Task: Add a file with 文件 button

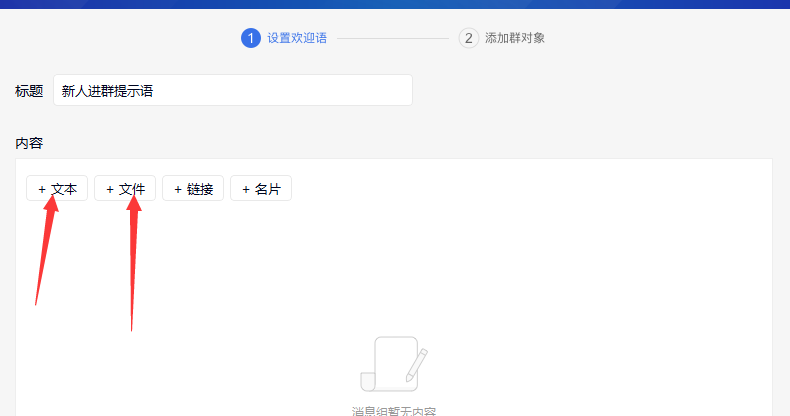Action: 125,189
